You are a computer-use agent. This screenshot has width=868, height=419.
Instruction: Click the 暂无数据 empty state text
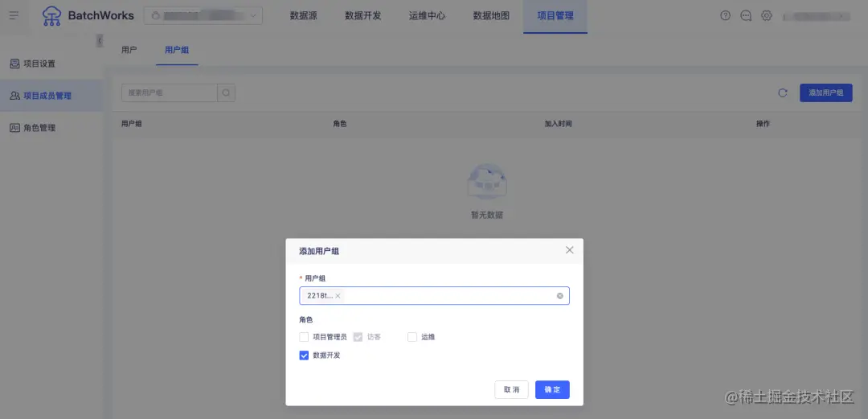point(487,216)
